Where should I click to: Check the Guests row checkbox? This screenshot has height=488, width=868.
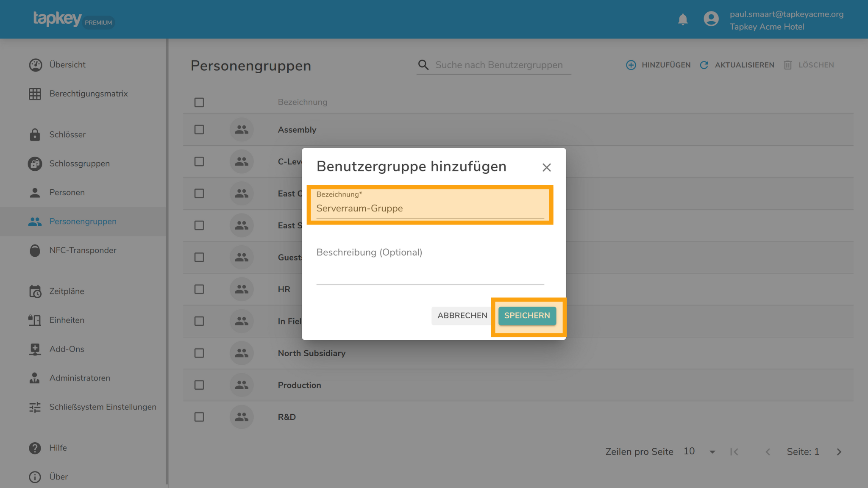(x=199, y=257)
